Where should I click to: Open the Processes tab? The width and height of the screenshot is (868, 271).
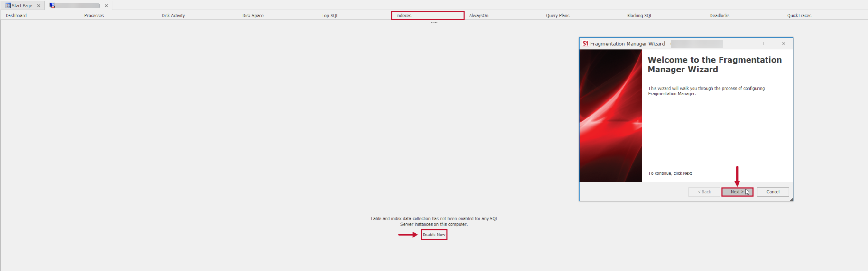(94, 16)
